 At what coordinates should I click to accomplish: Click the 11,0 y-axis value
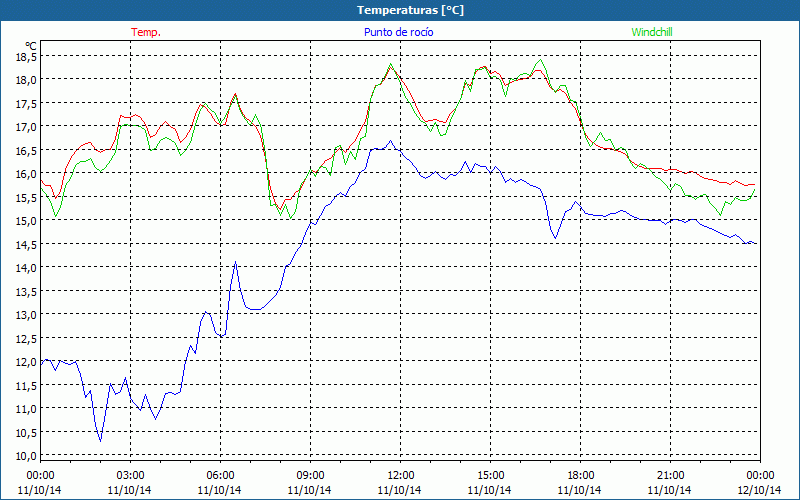coord(26,409)
